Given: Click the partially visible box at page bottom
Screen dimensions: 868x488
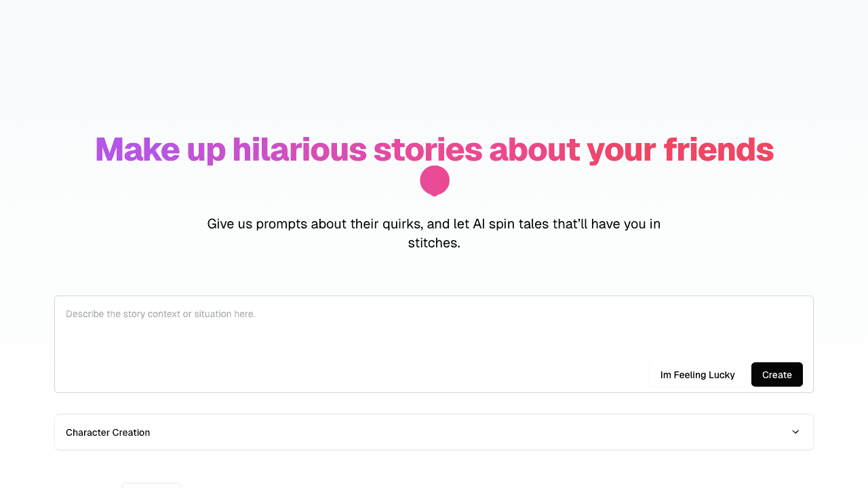Looking at the screenshot, I should pos(151,485).
